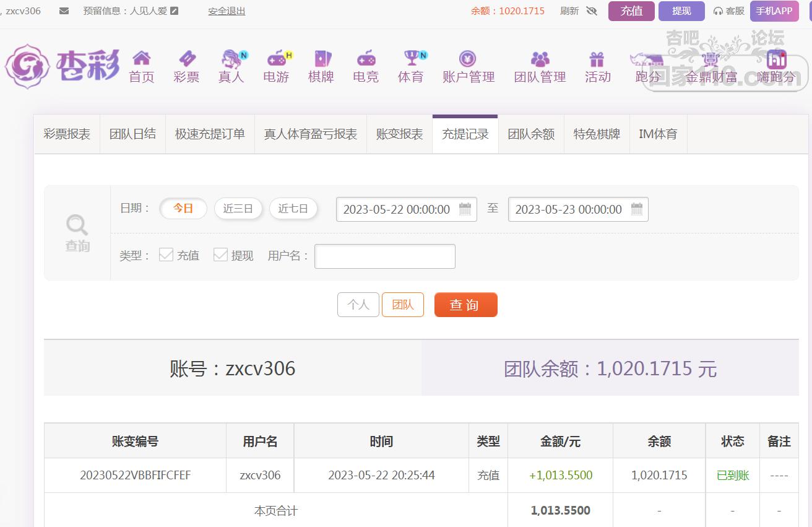Image resolution: width=812 pixels, height=527 pixels.
Task: Open 账户管理 yen coin icon
Action: click(467, 59)
